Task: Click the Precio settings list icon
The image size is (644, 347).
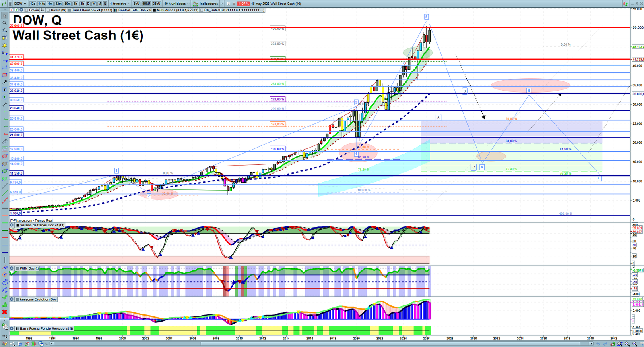Action: click(x=42, y=10)
